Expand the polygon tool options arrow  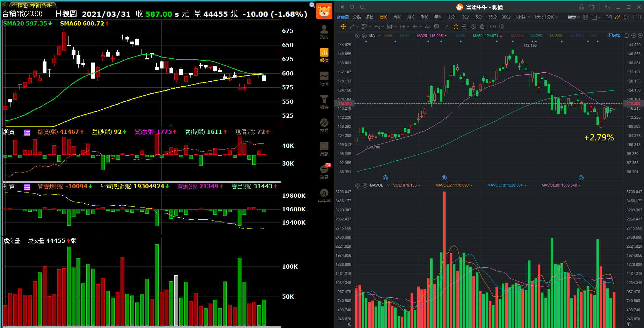click(370, 27)
